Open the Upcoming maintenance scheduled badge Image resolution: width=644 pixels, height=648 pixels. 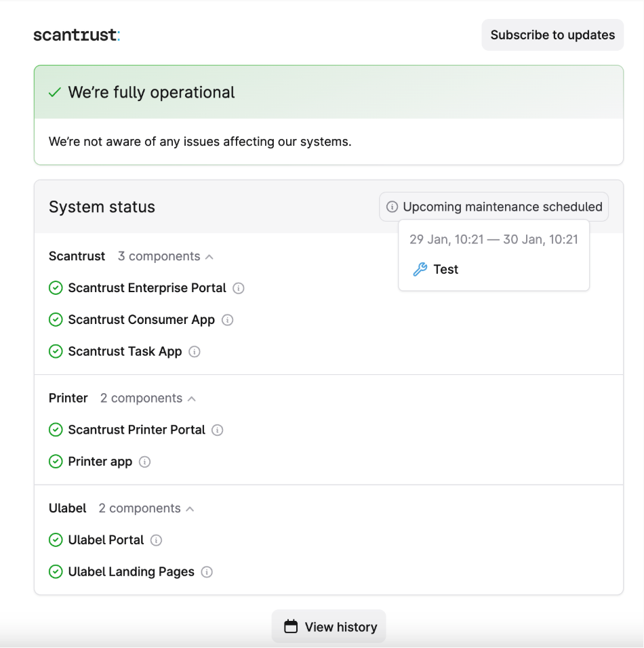click(x=494, y=207)
